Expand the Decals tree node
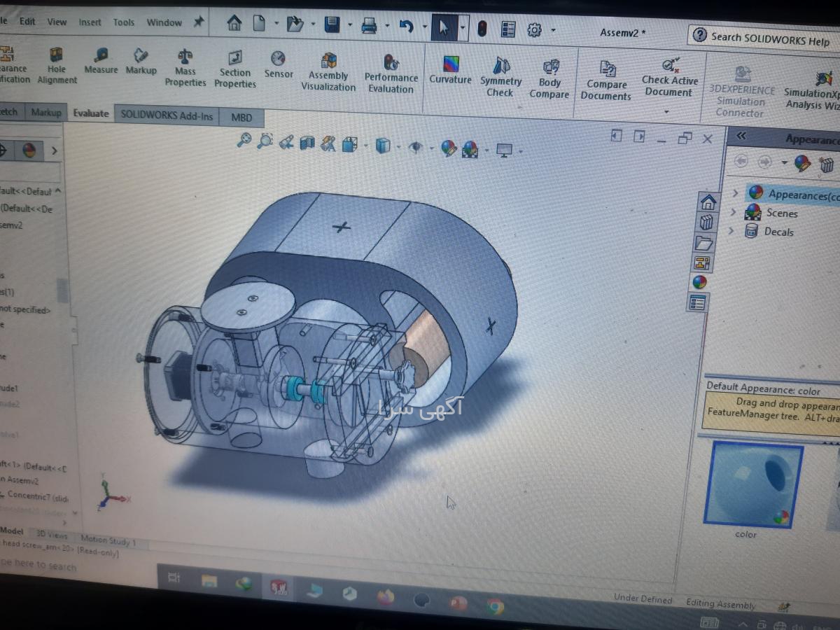This screenshot has height=630, width=840. point(731,230)
